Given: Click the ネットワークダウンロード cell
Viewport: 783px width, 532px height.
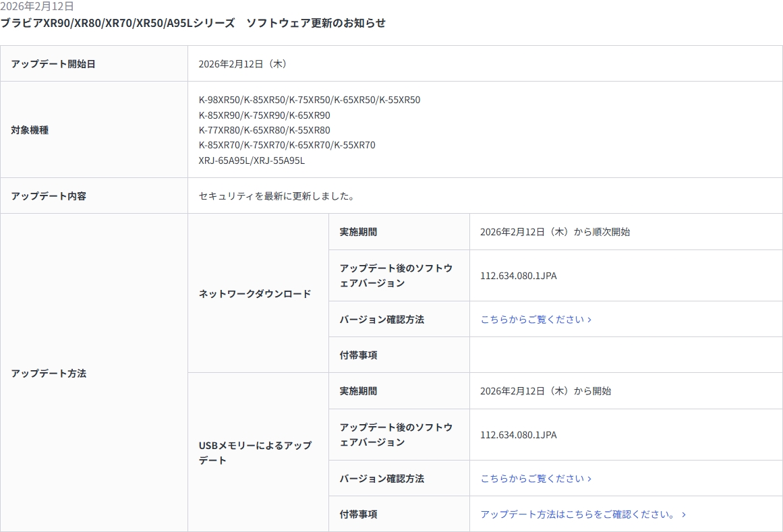Looking at the screenshot, I should 255,294.
